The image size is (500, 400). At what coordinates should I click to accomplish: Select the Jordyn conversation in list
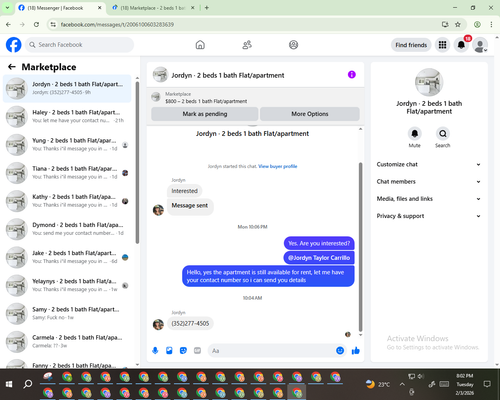(x=67, y=88)
